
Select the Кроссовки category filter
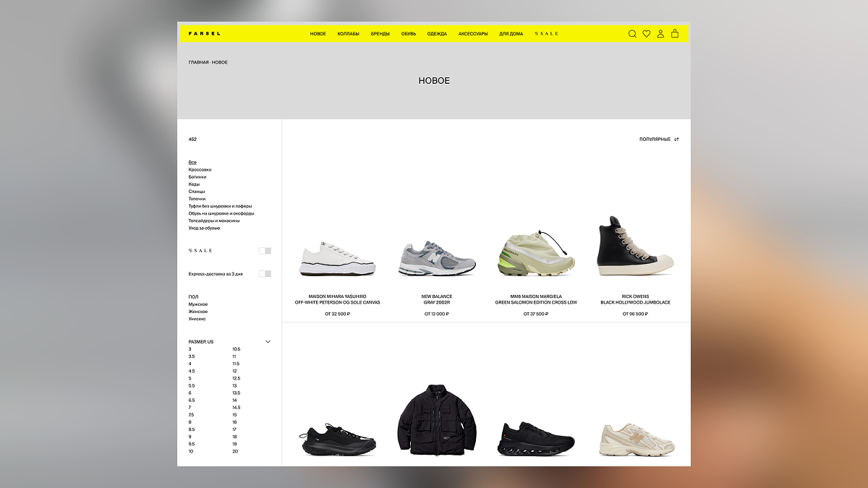tap(200, 170)
